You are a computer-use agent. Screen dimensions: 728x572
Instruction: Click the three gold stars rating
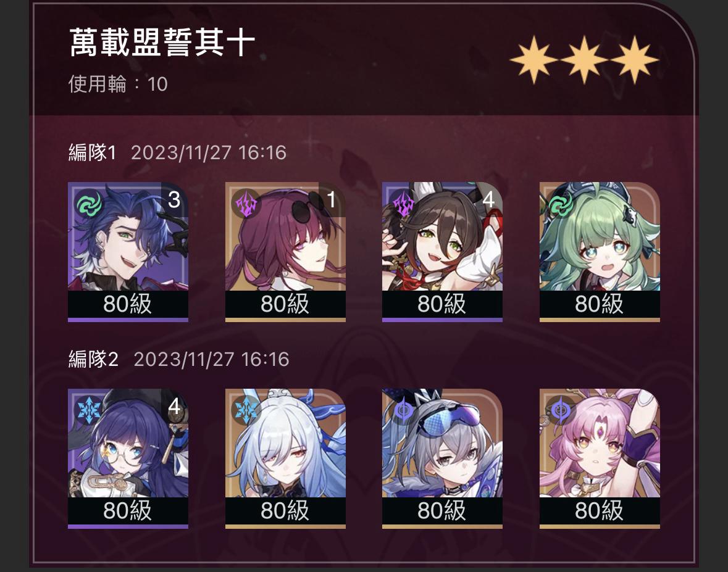point(584,60)
